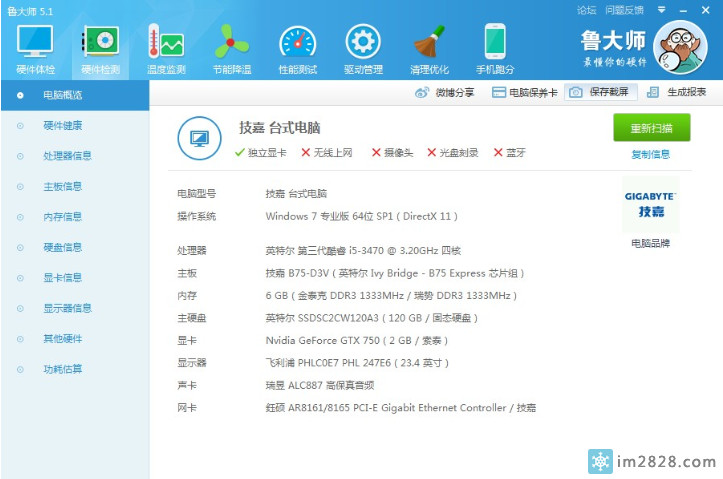This screenshot has width=723, height=479.
Task: Open 处理器信息 in the left sidebar
Action: coord(67,156)
